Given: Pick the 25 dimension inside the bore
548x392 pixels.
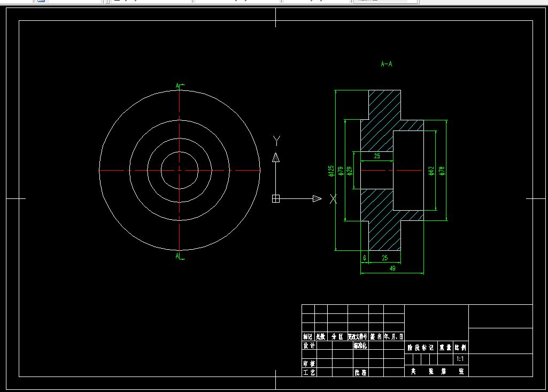Looking at the screenshot, I should [x=377, y=156].
